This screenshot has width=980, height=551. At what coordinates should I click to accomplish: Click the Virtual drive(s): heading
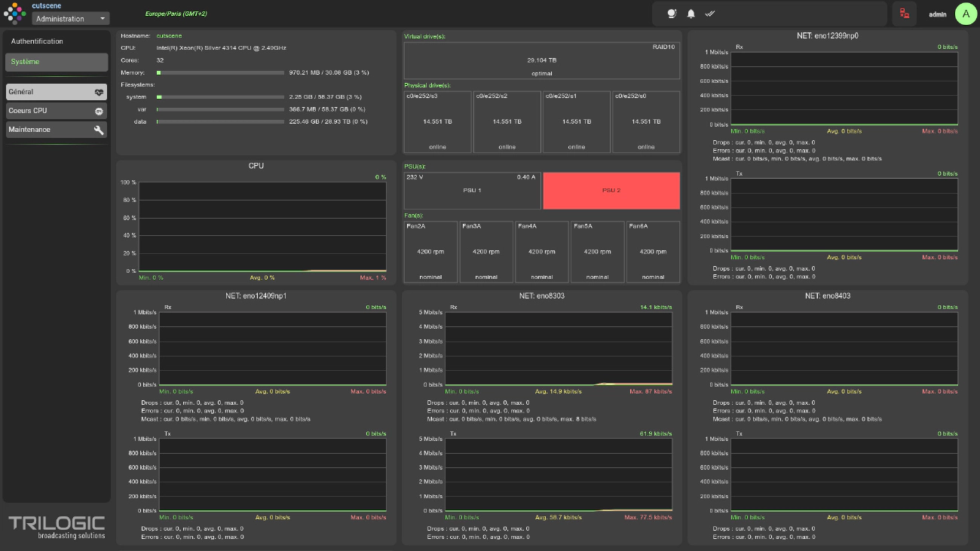pyautogui.click(x=425, y=35)
